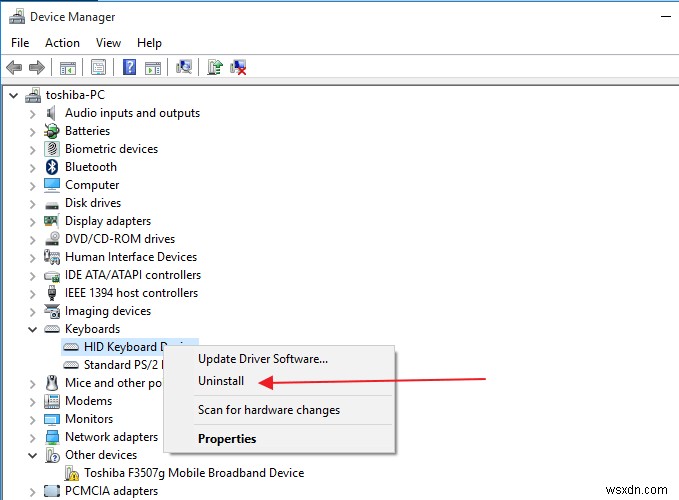Select the IEEE 1394 host controllers label
Screen dimensions: 679x500
pos(131,293)
